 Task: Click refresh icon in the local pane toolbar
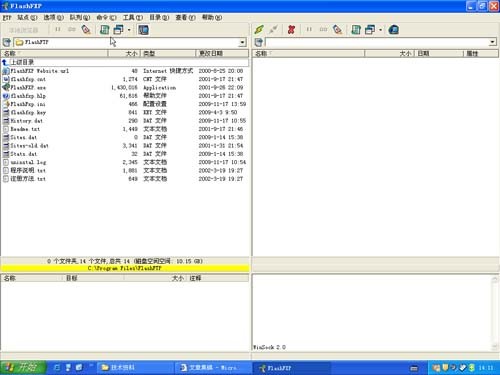tap(105, 30)
